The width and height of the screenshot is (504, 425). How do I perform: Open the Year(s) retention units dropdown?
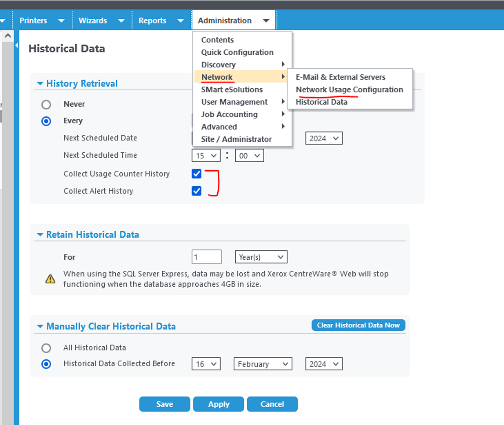[x=261, y=257]
